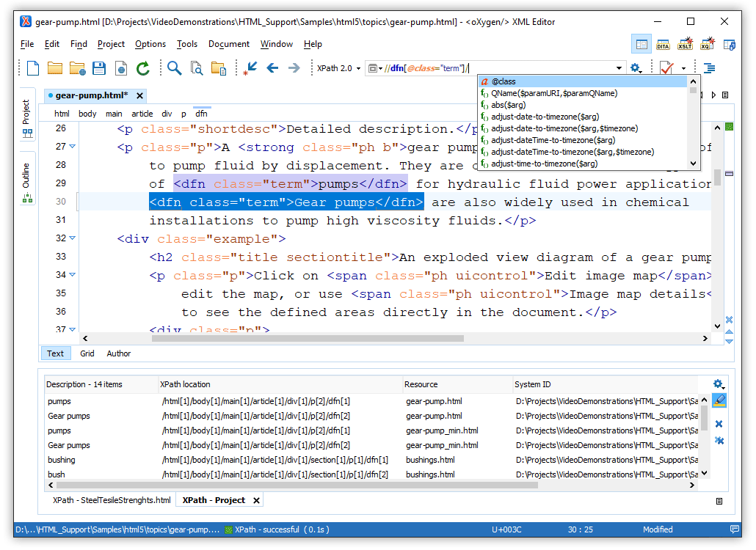Click the results panel horizontal scrollbar
Viewport: 756px width, 550px height.
coord(297,485)
